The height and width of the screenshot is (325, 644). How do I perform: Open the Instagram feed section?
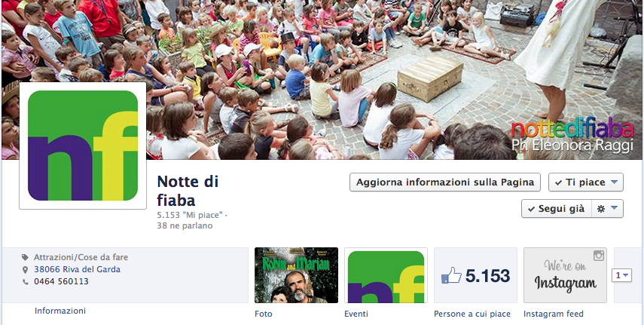click(553, 314)
